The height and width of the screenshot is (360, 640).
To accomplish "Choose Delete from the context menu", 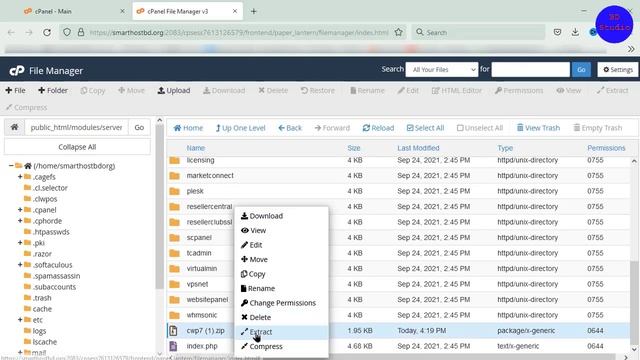I will pyautogui.click(x=281, y=318).
